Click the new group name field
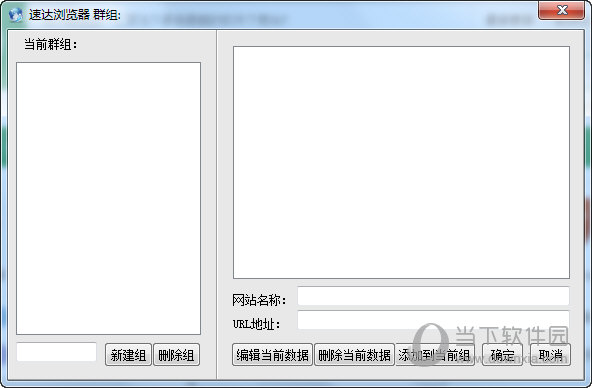The image size is (592, 388). [x=57, y=352]
